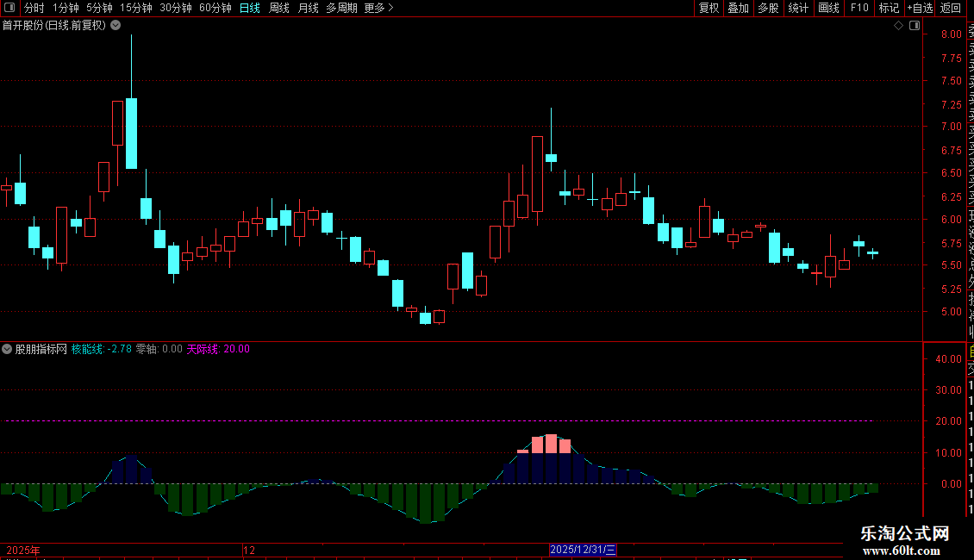The width and height of the screenshot is (974, 560).
Task: Click the 叠加 overlay button
Action: pyautogui.click(x=739, y=8)
